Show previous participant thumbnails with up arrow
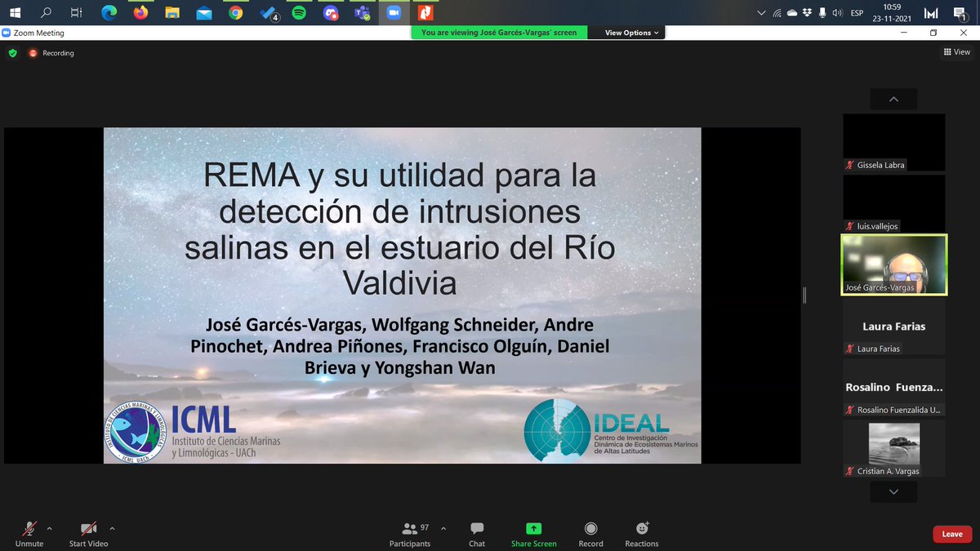 (893, 99)
